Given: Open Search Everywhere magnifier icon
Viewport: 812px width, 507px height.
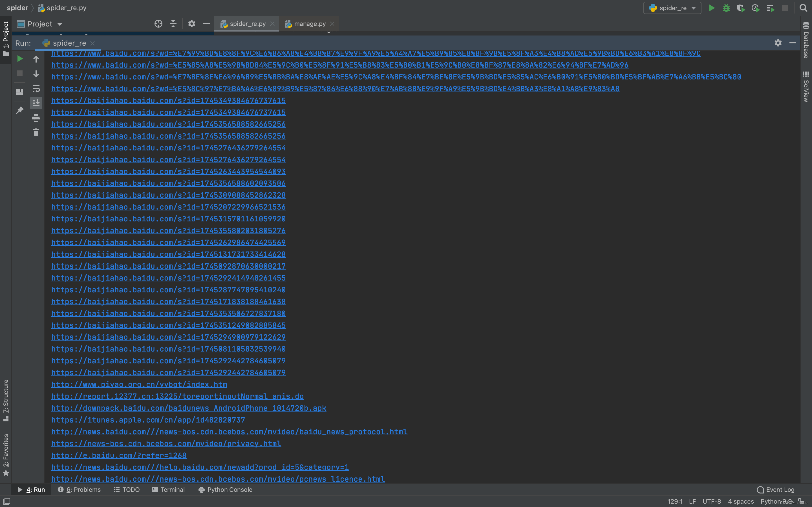Looking at the screenshot, I should pyautogui.click(x=803, y=8).
